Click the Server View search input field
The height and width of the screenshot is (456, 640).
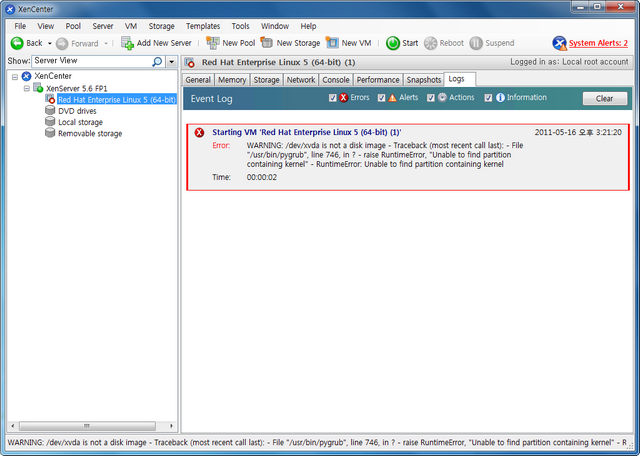point(92,61)
